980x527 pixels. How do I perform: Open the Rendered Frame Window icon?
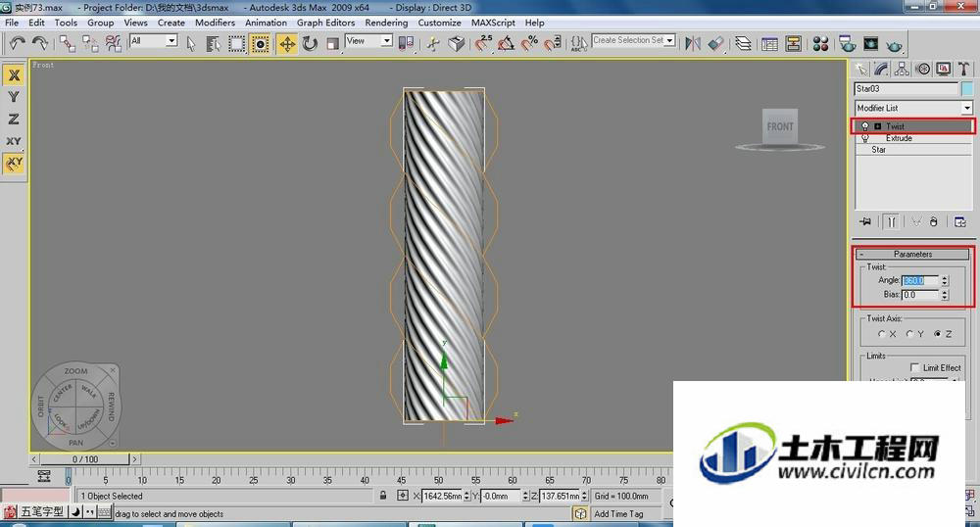pos(870,43)
